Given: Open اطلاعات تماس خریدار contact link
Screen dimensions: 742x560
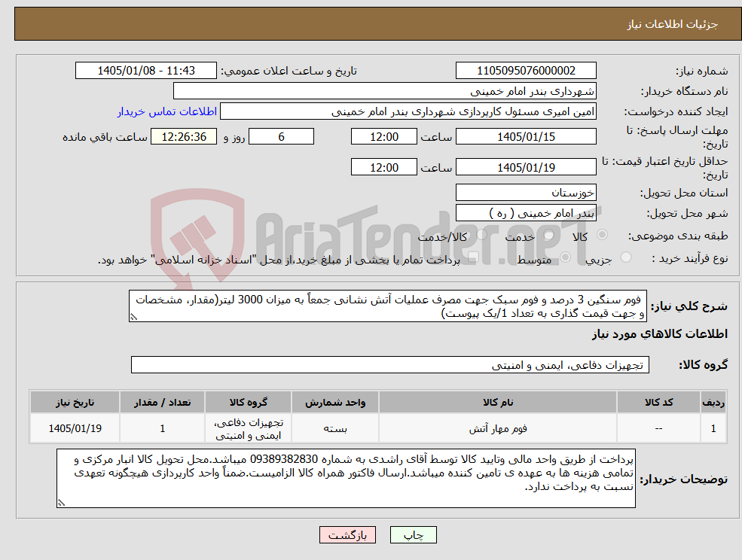Looking at the screenshot, I should point(167,111).
